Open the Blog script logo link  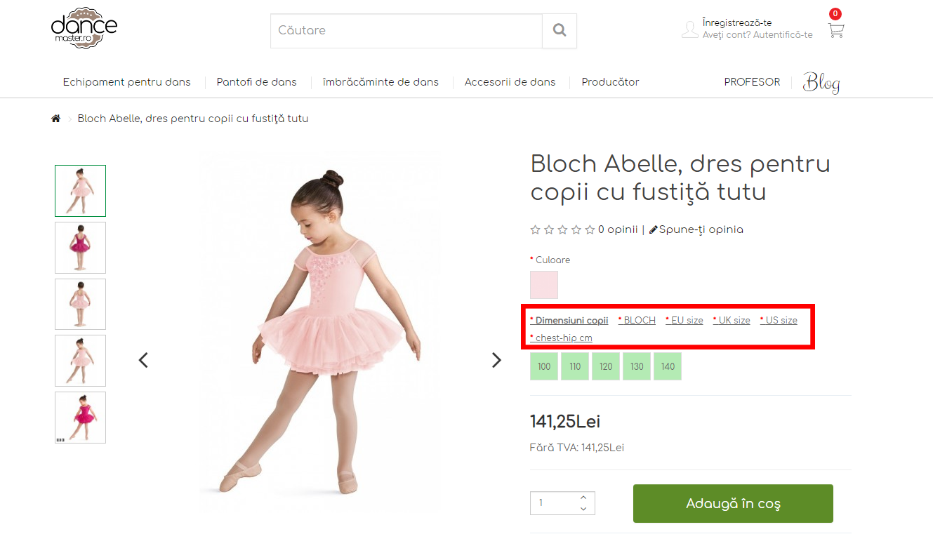(821, 83)
